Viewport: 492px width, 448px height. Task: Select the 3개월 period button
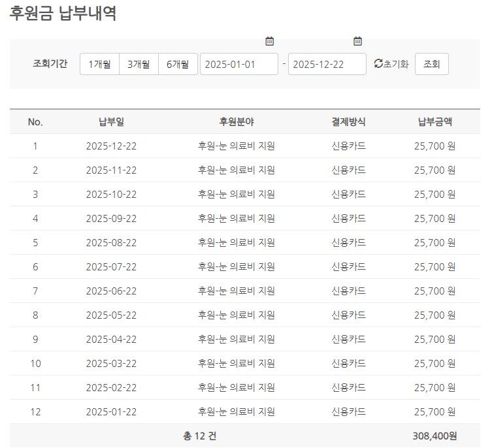point(139,64)
